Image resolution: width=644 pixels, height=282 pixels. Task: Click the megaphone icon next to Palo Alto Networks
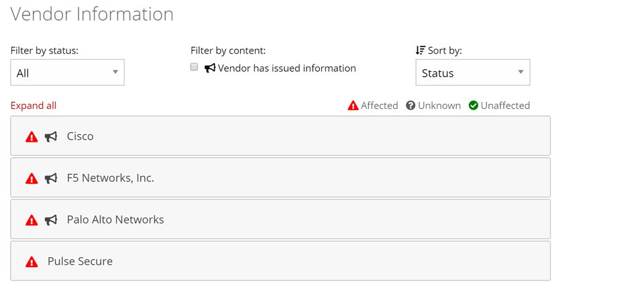tap(51, 220)
